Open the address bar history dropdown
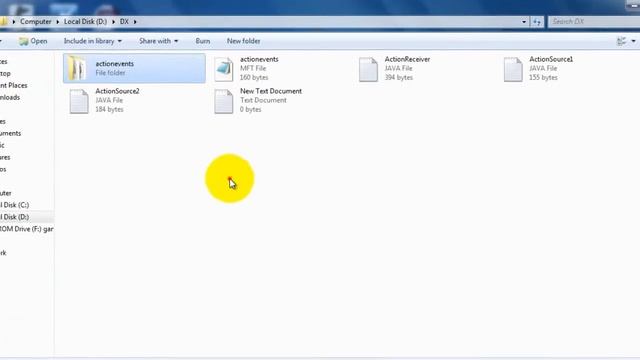This screenshot has height=360, width=640. [524, 22]
